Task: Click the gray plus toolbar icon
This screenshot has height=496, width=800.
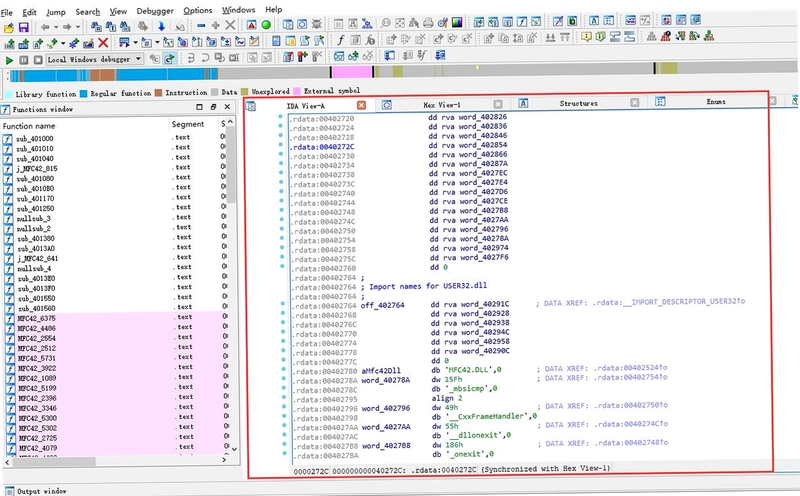Action: pyautogui.click(x=215, y=25)
